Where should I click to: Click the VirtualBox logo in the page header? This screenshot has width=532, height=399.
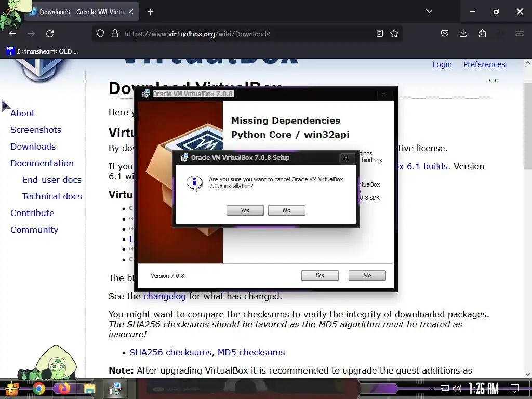40,70
